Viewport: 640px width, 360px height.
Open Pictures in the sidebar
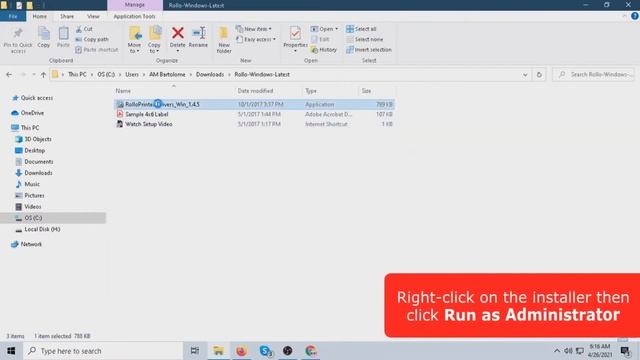tap(30, 196)
